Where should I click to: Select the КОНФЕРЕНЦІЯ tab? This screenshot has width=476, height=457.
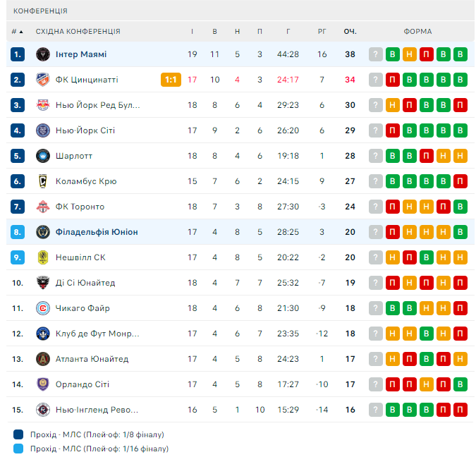coord(41,11)
